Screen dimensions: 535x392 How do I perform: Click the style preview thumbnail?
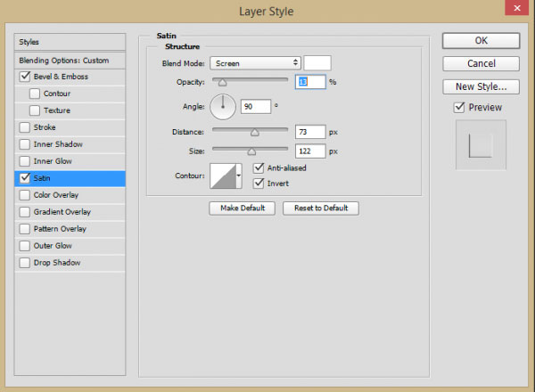coord(481,145)
